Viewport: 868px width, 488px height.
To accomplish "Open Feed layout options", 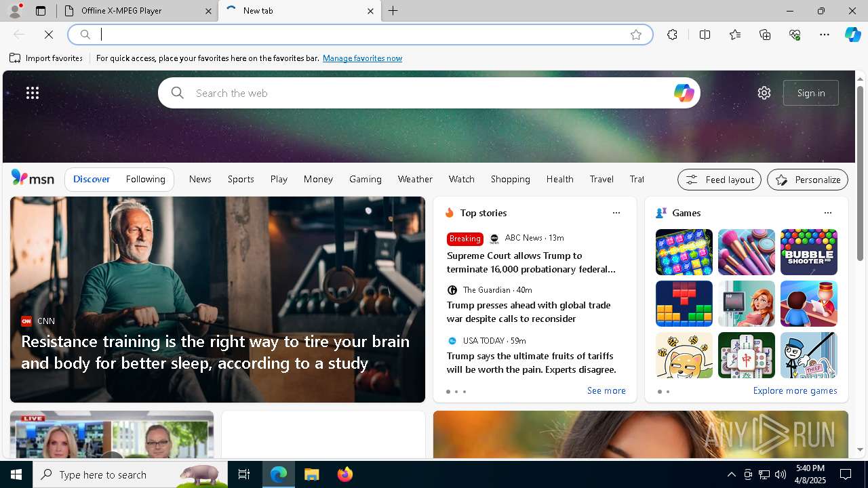I will (x=719, y=180).
